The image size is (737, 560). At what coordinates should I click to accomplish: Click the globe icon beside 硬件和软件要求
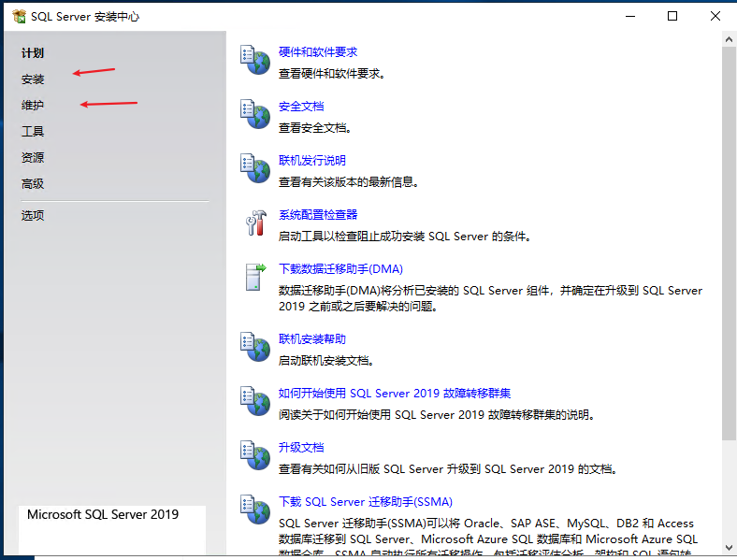(255, 60)
